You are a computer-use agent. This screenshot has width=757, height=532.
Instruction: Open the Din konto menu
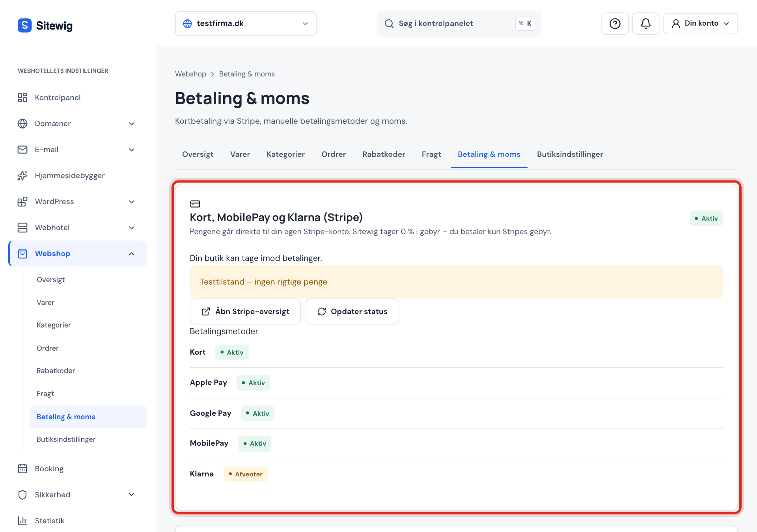click(700, 24)
